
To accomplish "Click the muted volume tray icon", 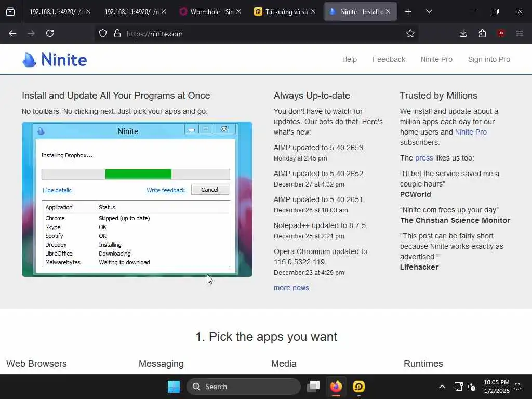I will click(472, 387).
